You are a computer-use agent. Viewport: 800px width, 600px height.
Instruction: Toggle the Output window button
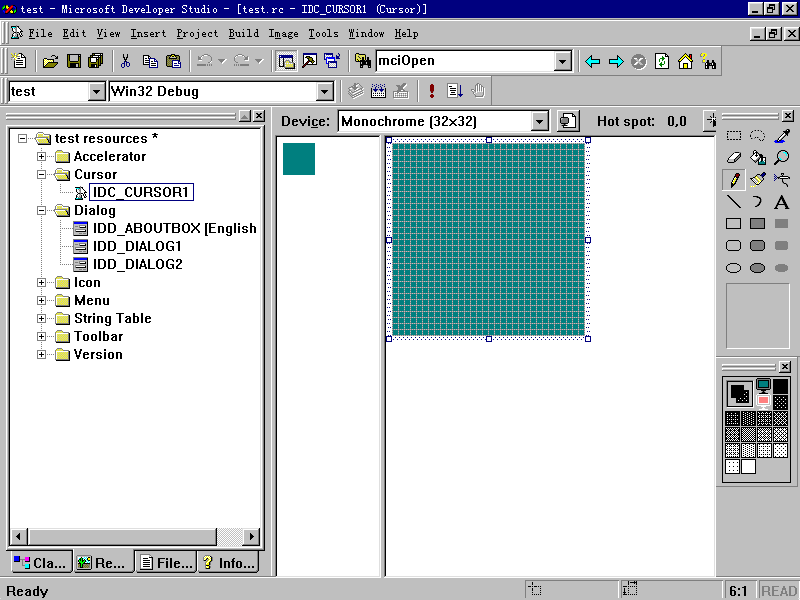(310, 61)
